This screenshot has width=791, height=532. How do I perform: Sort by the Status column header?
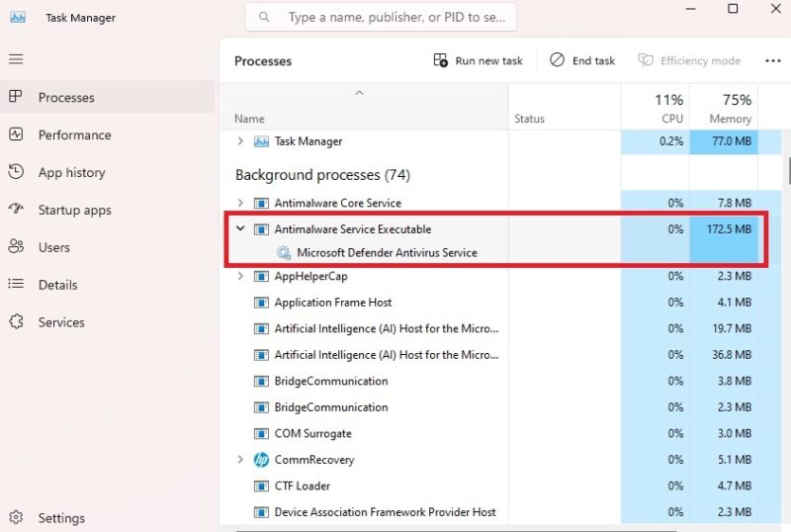click(x=565, y=108)
